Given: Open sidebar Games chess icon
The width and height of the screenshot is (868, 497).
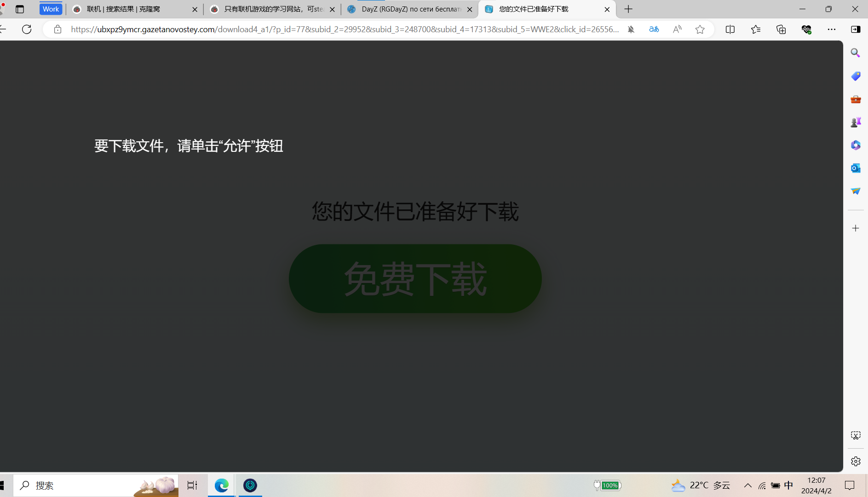Looking at the screenshot, I should [x=856, y=122].
